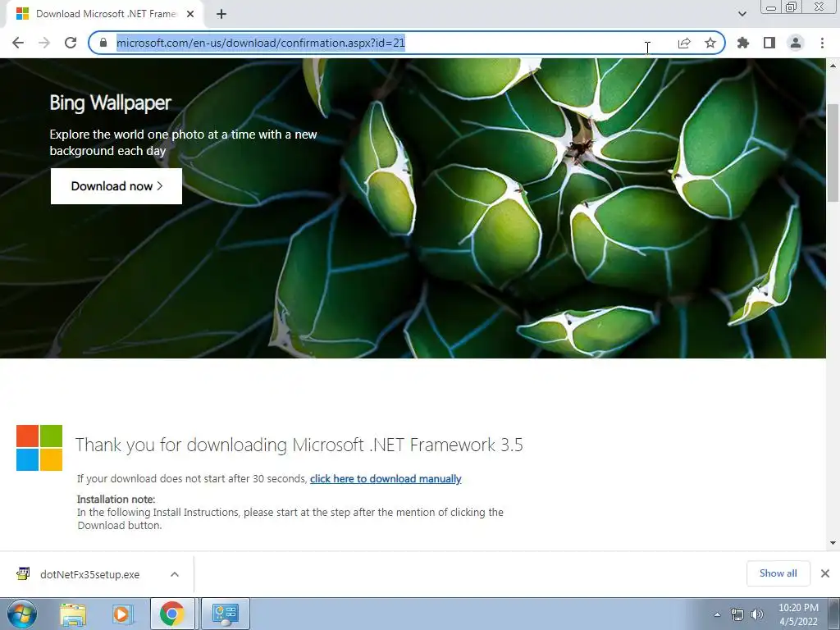
Task: Switch to the Download Microsoft .NET Frame tab
Action: pos(104,14)
